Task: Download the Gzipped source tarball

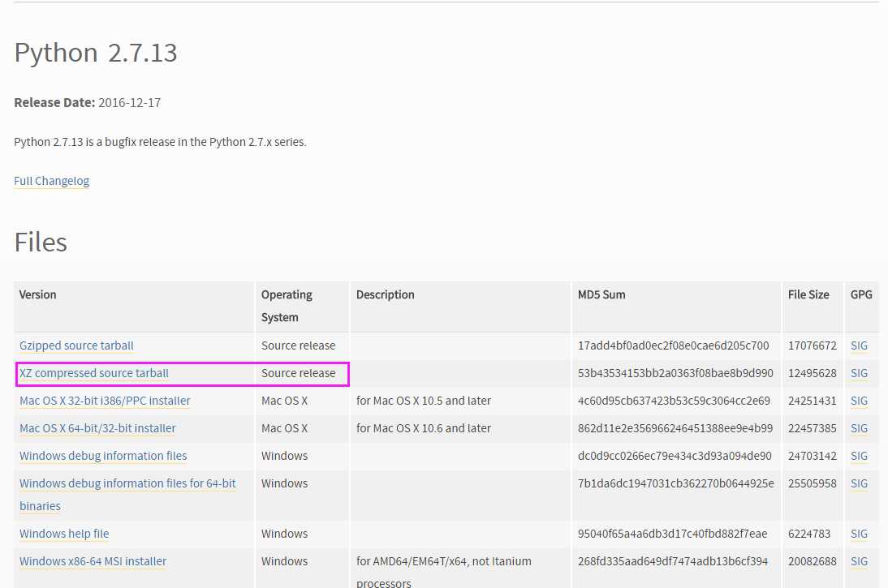Action: [76, 346]
